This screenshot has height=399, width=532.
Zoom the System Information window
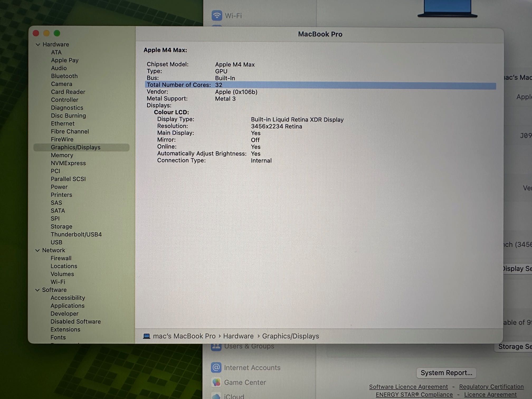[57, 33]
